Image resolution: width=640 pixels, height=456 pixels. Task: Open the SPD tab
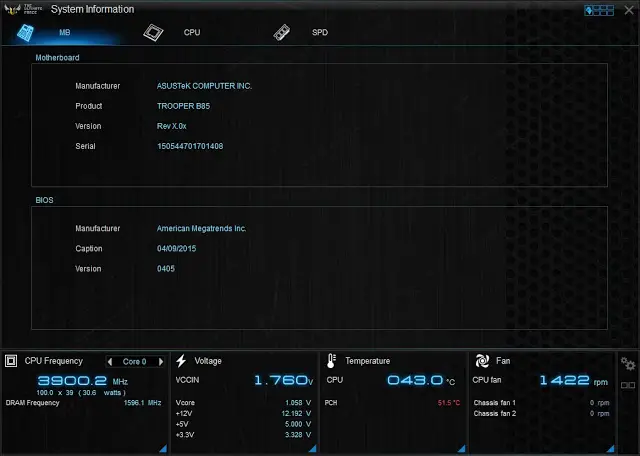pos(320,32)
